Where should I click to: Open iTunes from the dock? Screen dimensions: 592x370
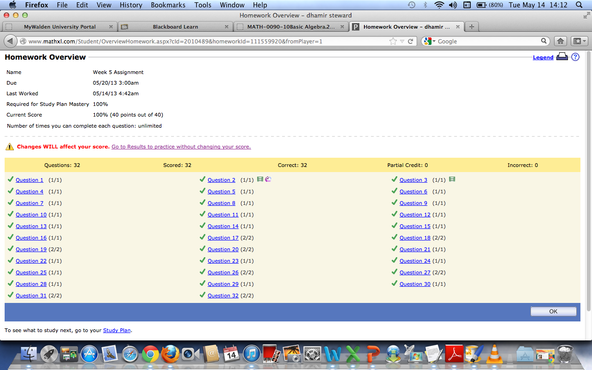point(251,354)
